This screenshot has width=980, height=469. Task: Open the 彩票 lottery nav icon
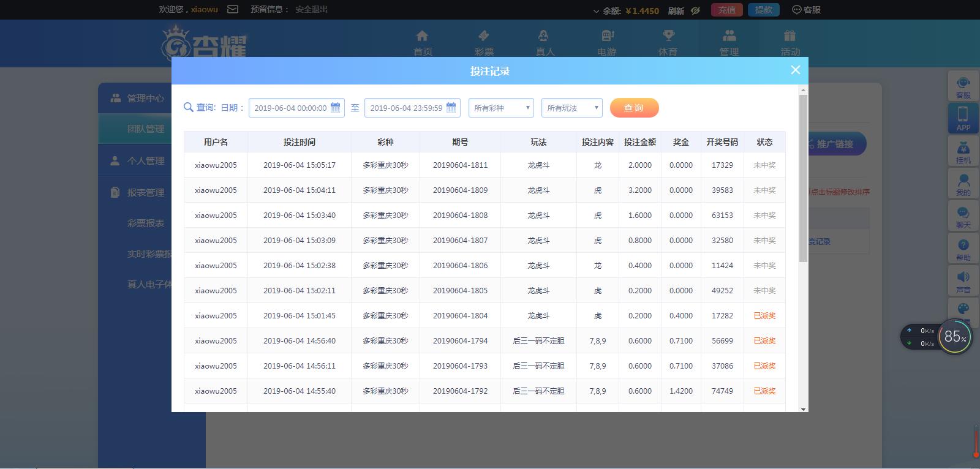pos(484,43)
